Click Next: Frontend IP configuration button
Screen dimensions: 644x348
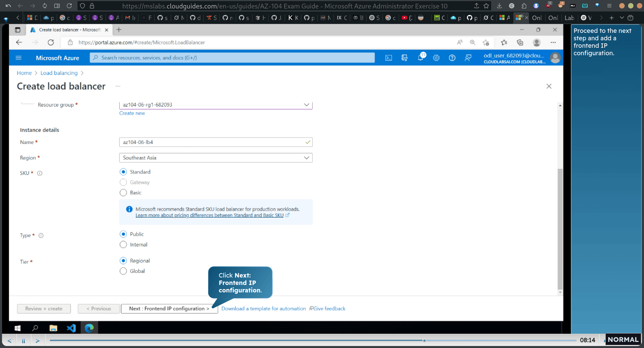pyautogui.click(x=169, y=309)
